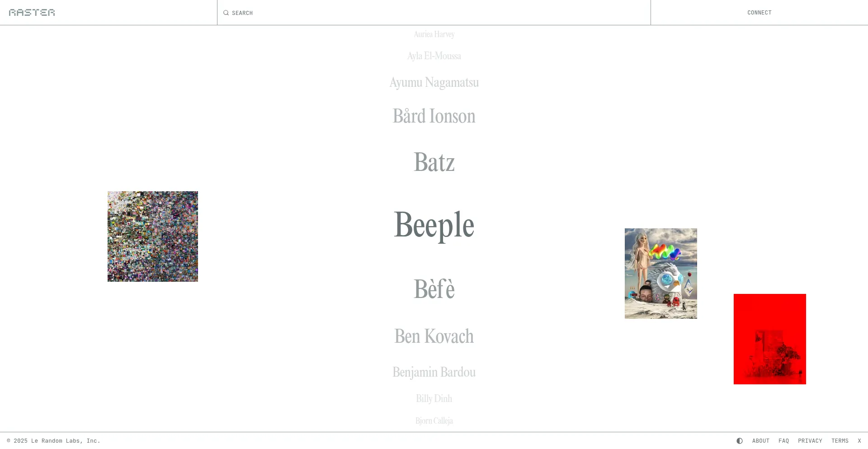868x449 pixels.
Task: Select artist Bèfè
Action: (434, 289)
